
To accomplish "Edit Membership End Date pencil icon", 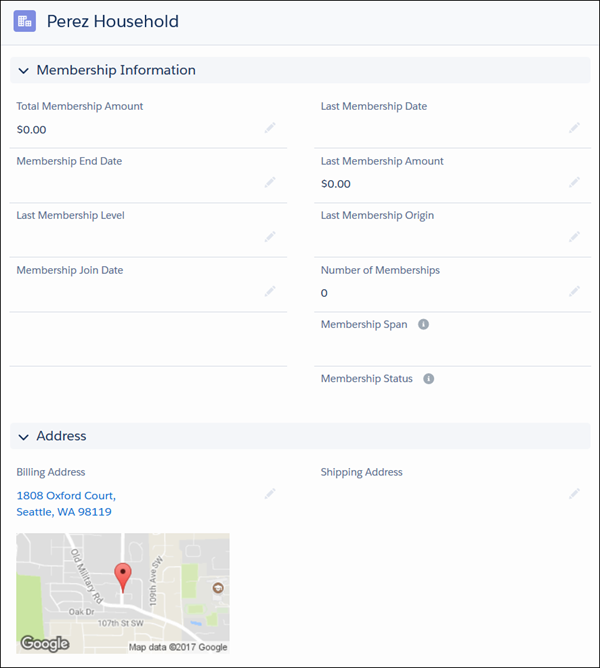I will (x=270, y=182).
